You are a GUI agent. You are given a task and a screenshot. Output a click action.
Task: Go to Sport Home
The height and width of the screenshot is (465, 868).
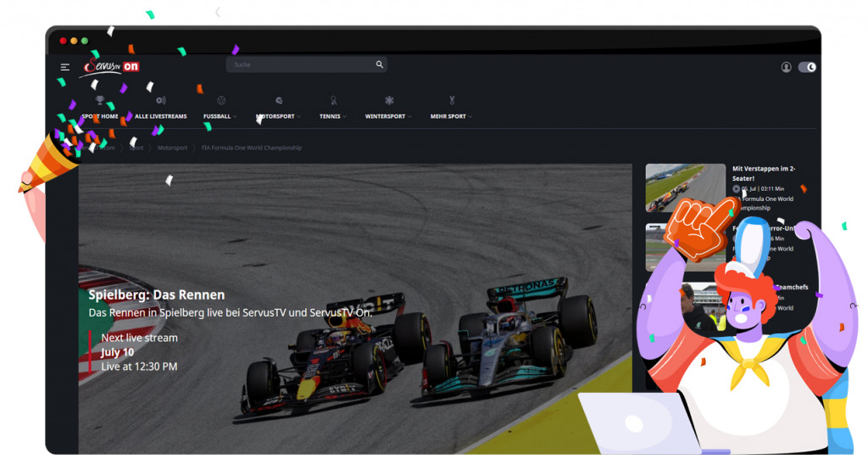tap(100, 116)
